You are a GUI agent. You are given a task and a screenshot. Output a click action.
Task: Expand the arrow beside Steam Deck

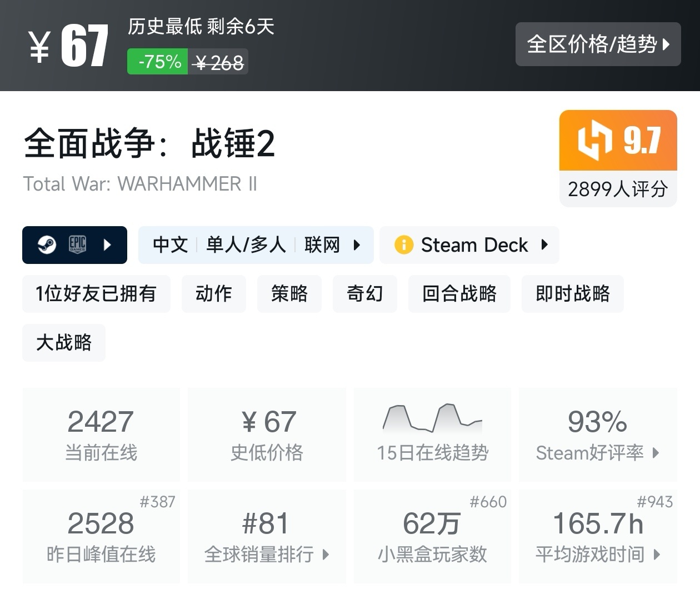coord(544,244)
